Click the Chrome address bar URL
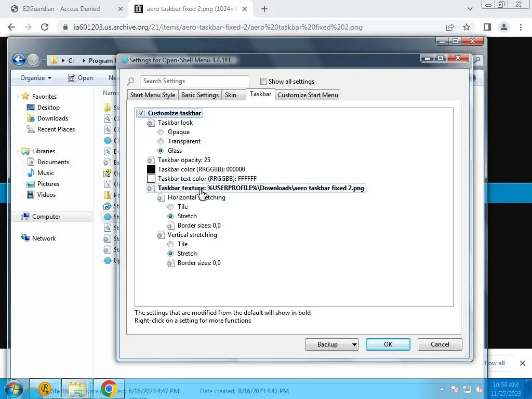This screenshot has height=399, width=532. 218,27
